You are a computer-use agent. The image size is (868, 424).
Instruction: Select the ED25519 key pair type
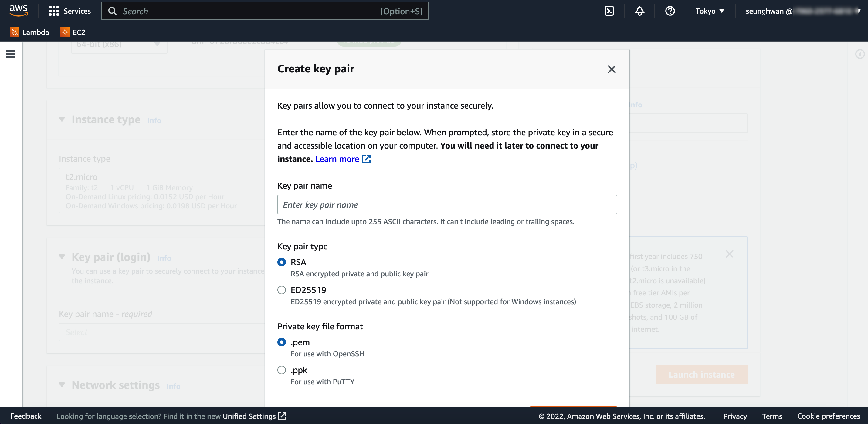point(282,290)
